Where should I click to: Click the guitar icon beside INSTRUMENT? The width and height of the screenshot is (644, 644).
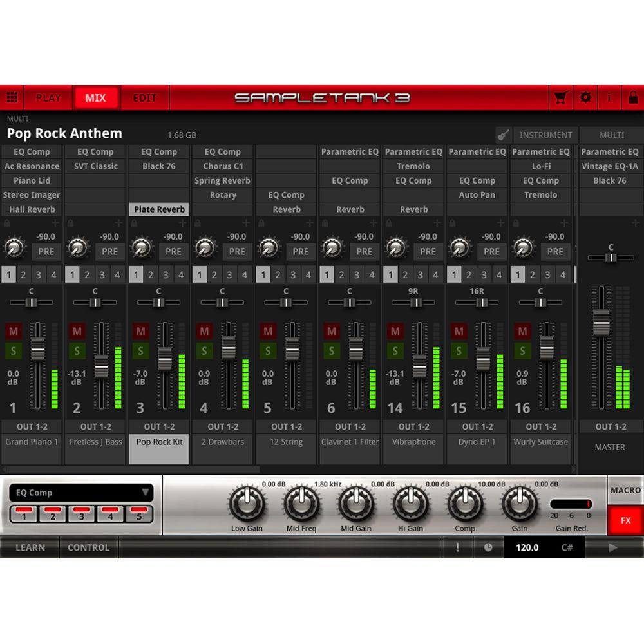point(502,135)
